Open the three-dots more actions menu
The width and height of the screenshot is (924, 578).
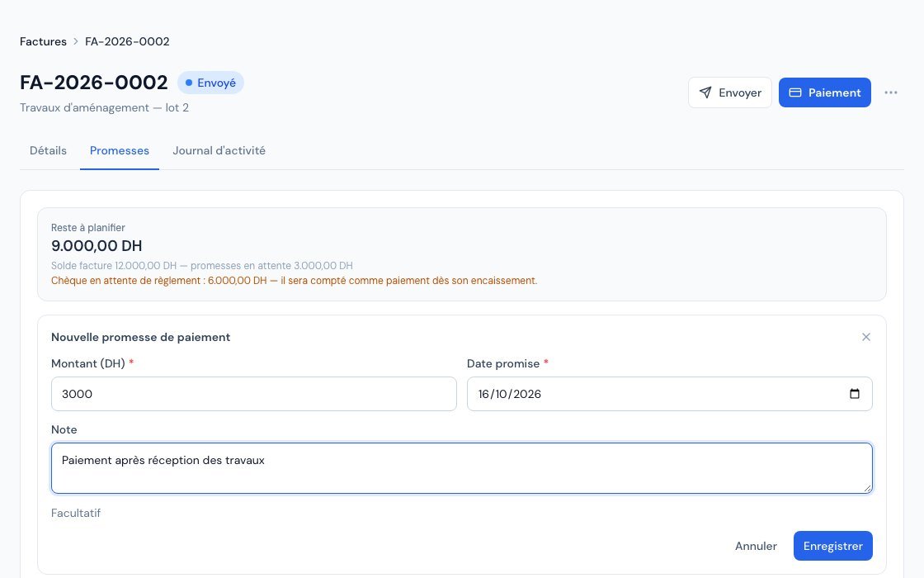pos(890,92)
